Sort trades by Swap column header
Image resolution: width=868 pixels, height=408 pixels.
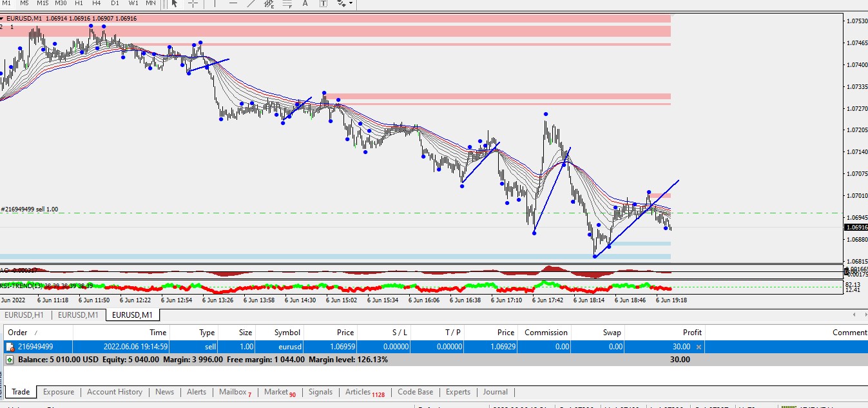tap(598, 333)
